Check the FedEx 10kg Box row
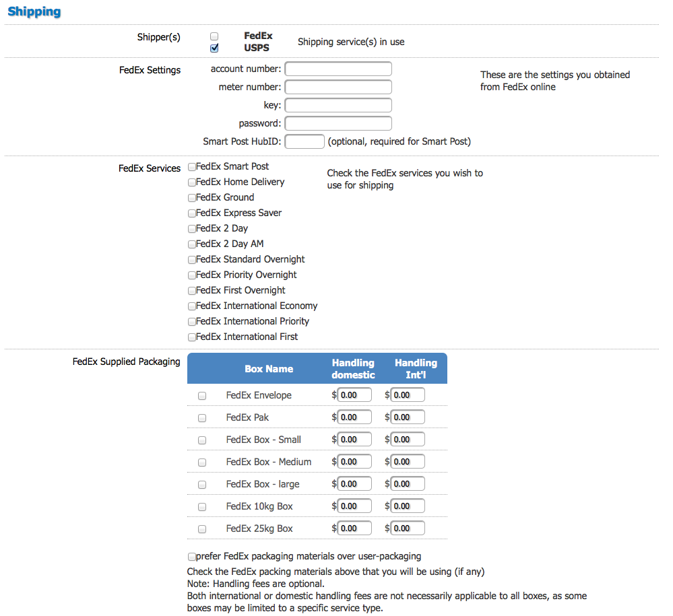The image size is (673, 616). pos(202,507)
